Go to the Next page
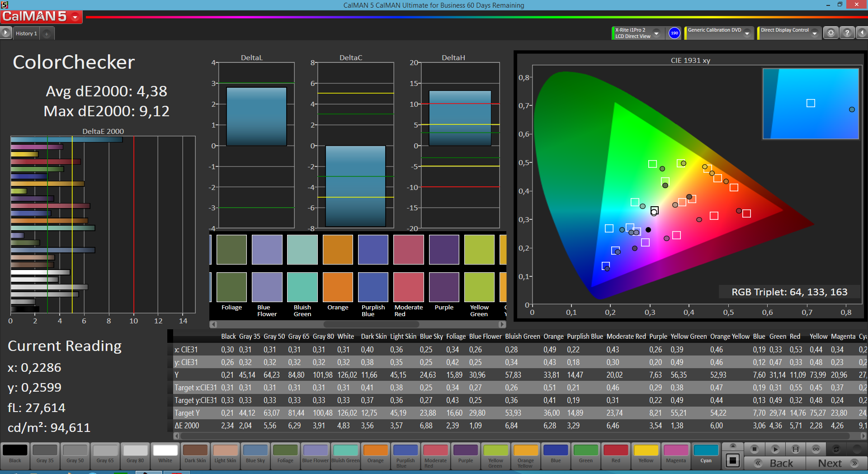This screenshot has width=868, height=474. point(836,463)
